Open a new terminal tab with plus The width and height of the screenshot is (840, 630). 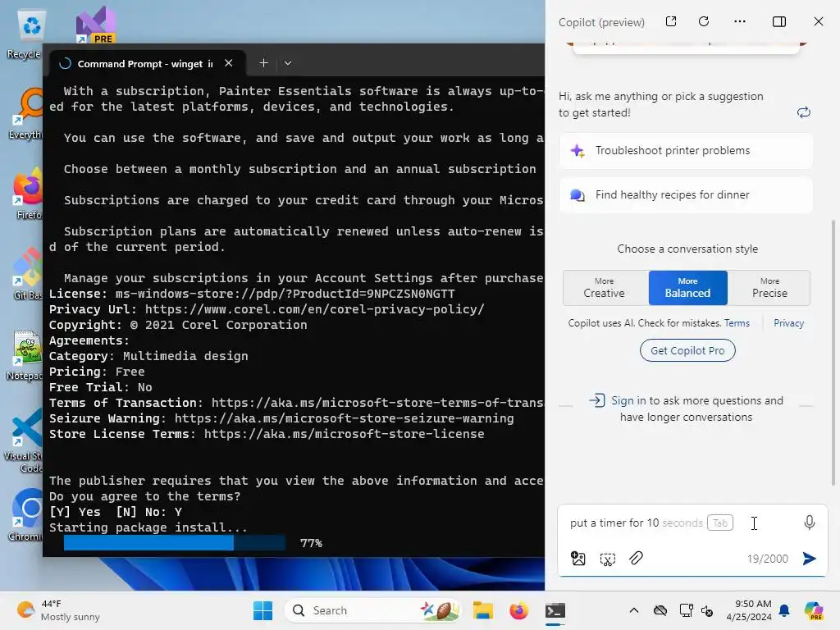263,63
